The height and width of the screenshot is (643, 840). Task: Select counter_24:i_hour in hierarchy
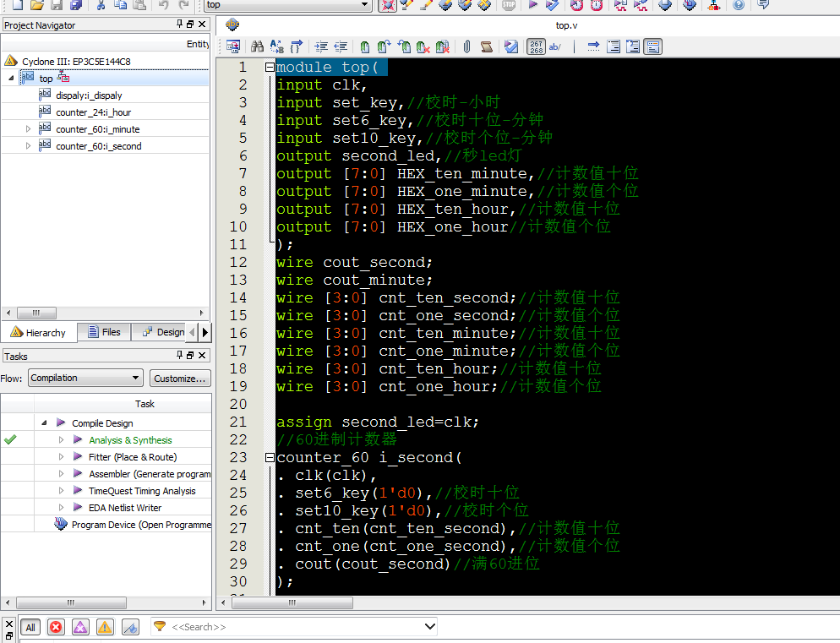[94, 112]
